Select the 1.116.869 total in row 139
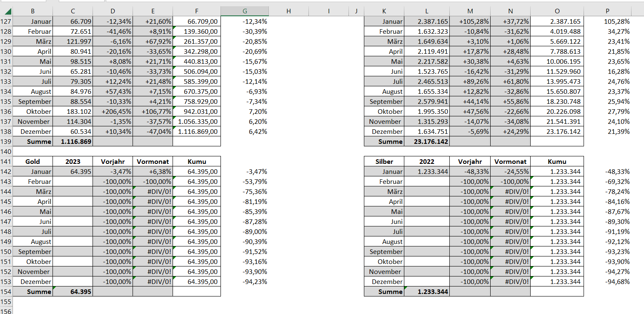This screenshot has width=644, height=314. [x=73, y=142]
